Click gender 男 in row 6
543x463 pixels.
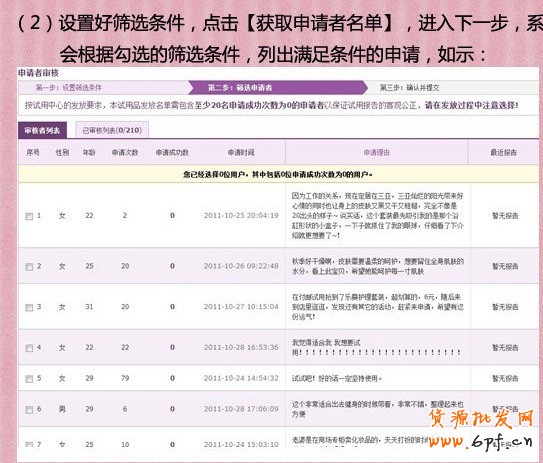click(x=62, y=409)
